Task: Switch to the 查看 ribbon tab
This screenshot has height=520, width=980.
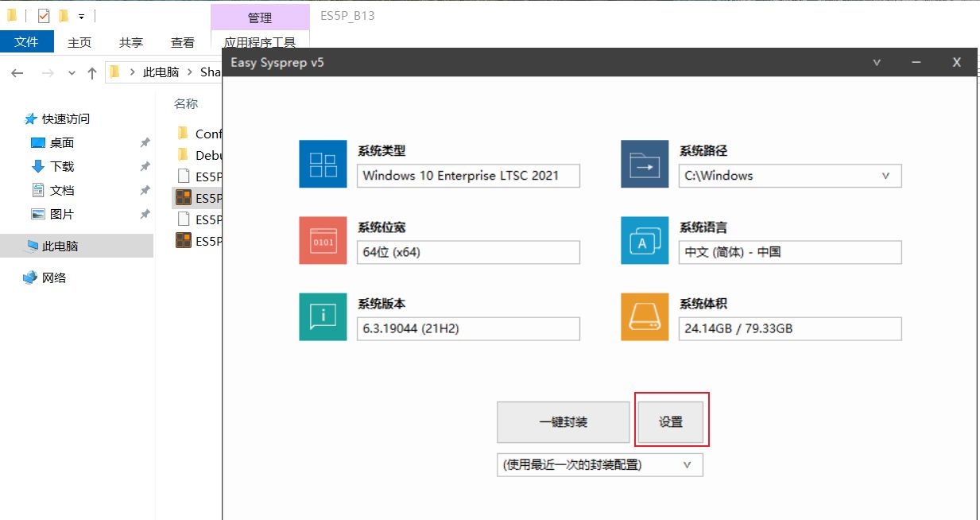Action: (182, 42)
